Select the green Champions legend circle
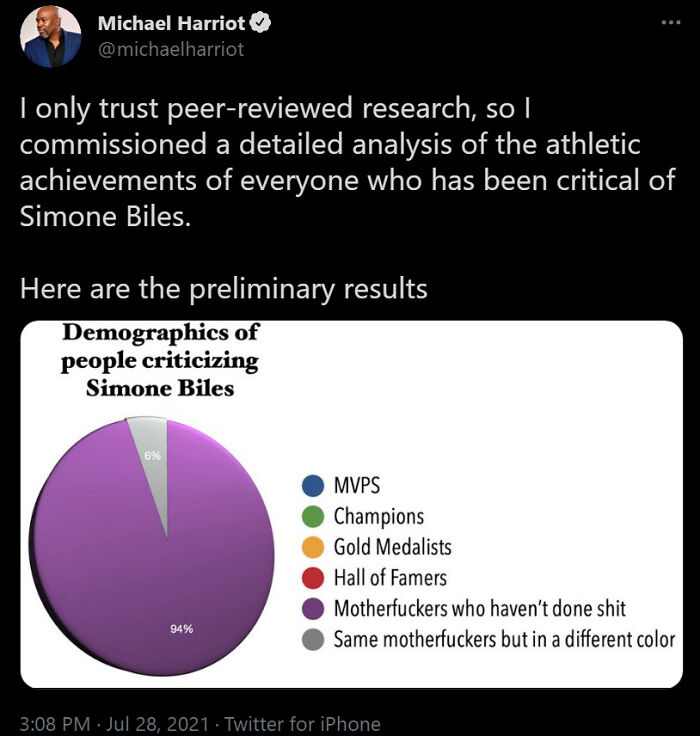This screenshot has width=700, height=736. (x=313, y=517)
